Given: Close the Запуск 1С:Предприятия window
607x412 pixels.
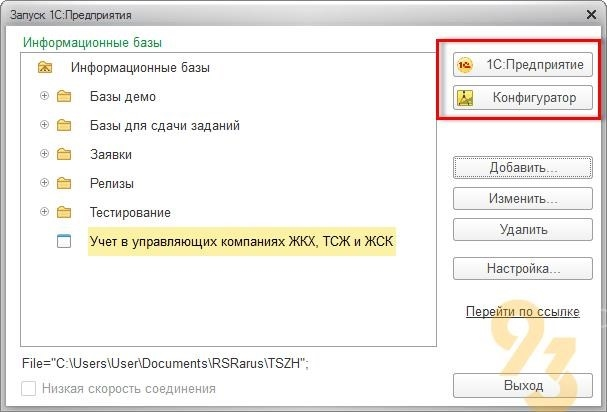Looking at the screenshot, I should coord(591,15).
